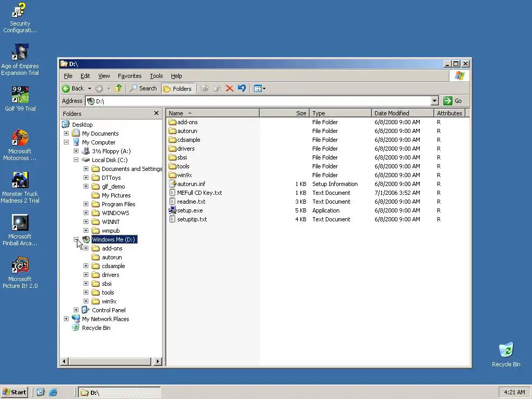Screen dimensions: 532x399
Task: Click the Views toolbar icon
Action: [x=258, y=88]
